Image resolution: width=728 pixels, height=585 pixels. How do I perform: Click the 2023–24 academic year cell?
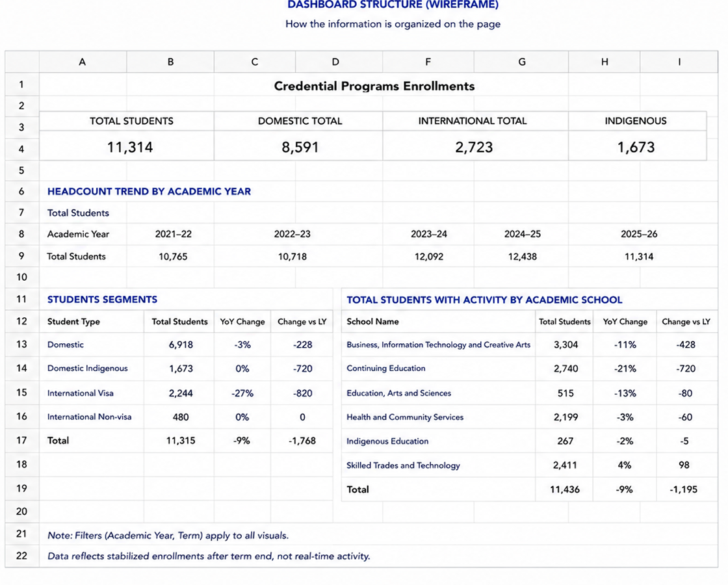point(428,234)
